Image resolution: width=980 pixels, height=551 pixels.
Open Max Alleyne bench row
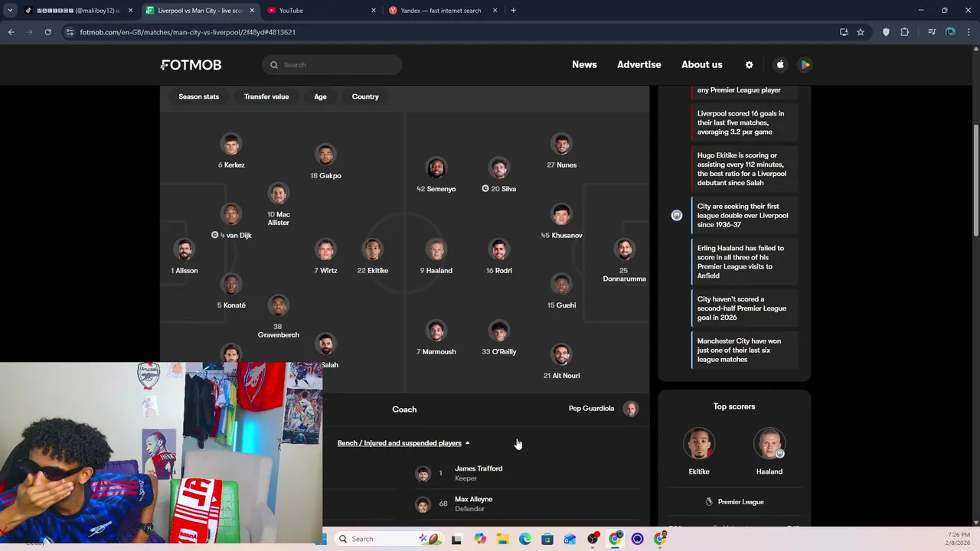click(x=528, y=504)
